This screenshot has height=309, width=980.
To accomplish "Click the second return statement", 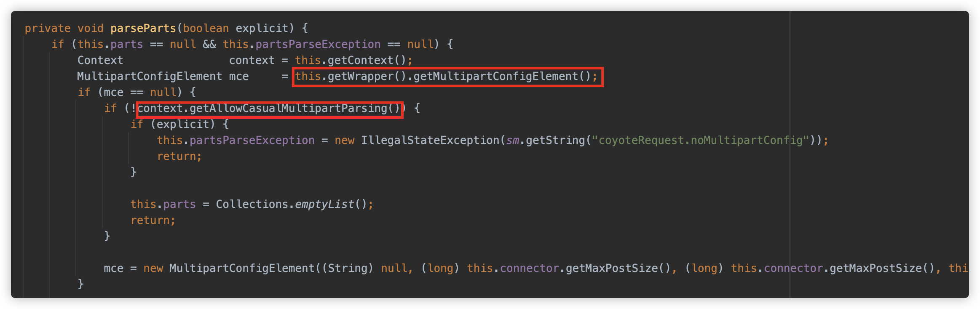I will pos(153,220).
